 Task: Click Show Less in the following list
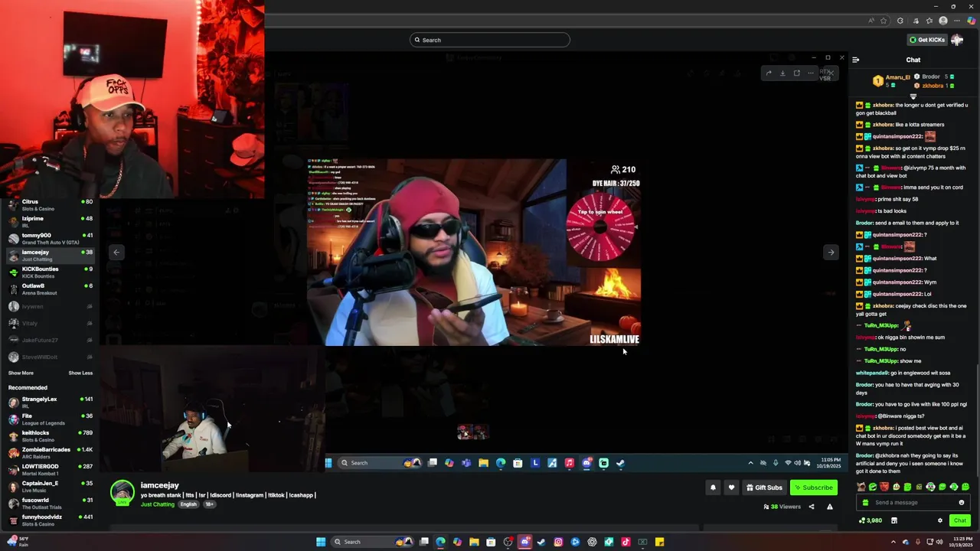(80, 373)
